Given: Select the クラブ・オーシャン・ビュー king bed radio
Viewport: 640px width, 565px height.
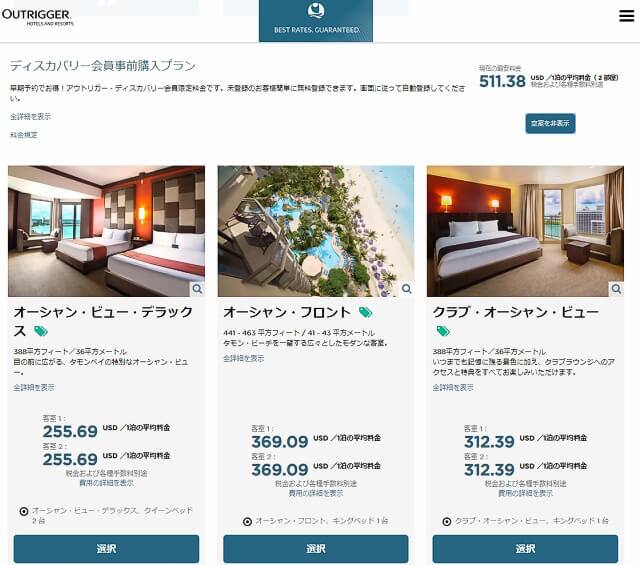Looking at the screenshot, I should [x=447, y=521].
